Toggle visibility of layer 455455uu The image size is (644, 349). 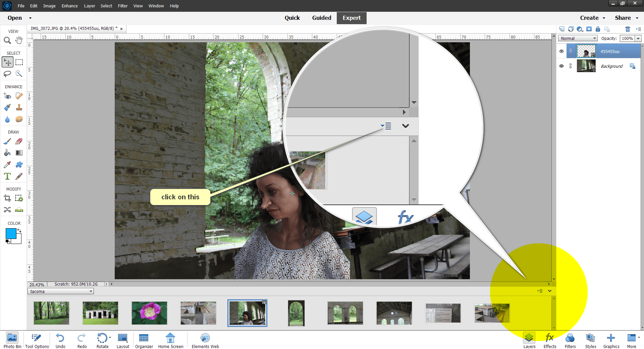561,51
